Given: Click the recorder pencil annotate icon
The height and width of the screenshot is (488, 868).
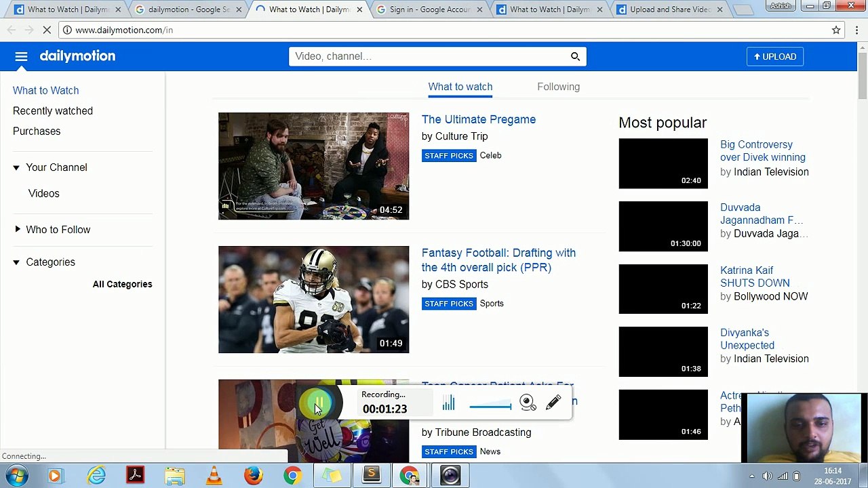Looking at the screenshot, I should (x=553, y=403).
